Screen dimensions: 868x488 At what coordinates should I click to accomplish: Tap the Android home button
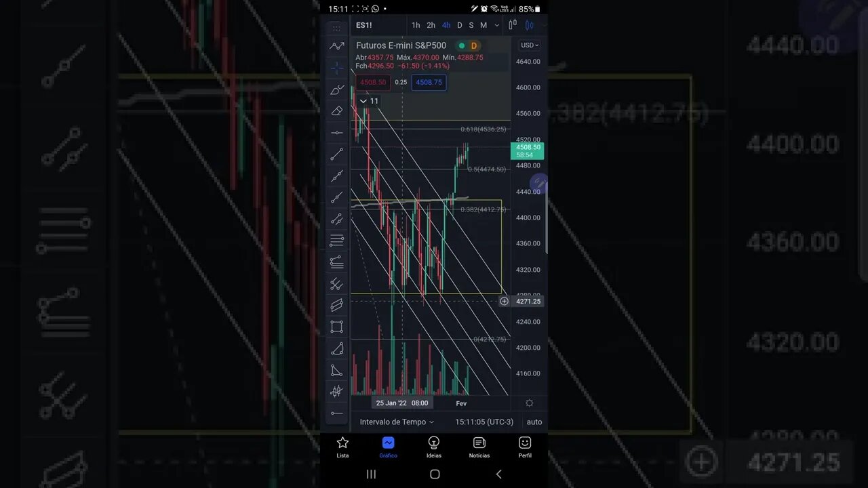[435, 474]
